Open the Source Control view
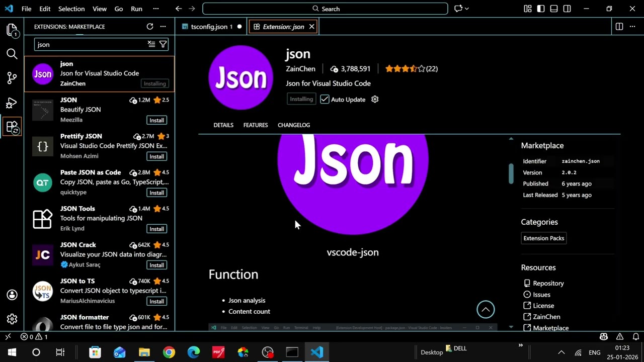 click(x=12, y=78)
